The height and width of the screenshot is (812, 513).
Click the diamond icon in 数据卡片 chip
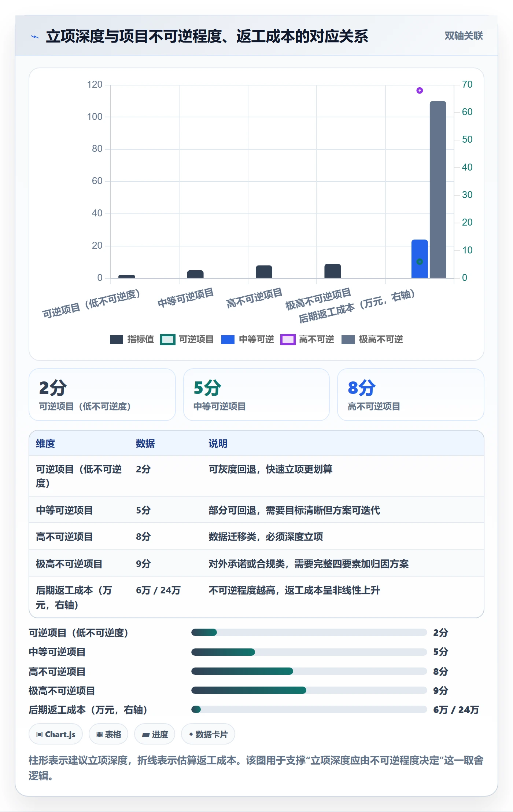tap(191, 734)
